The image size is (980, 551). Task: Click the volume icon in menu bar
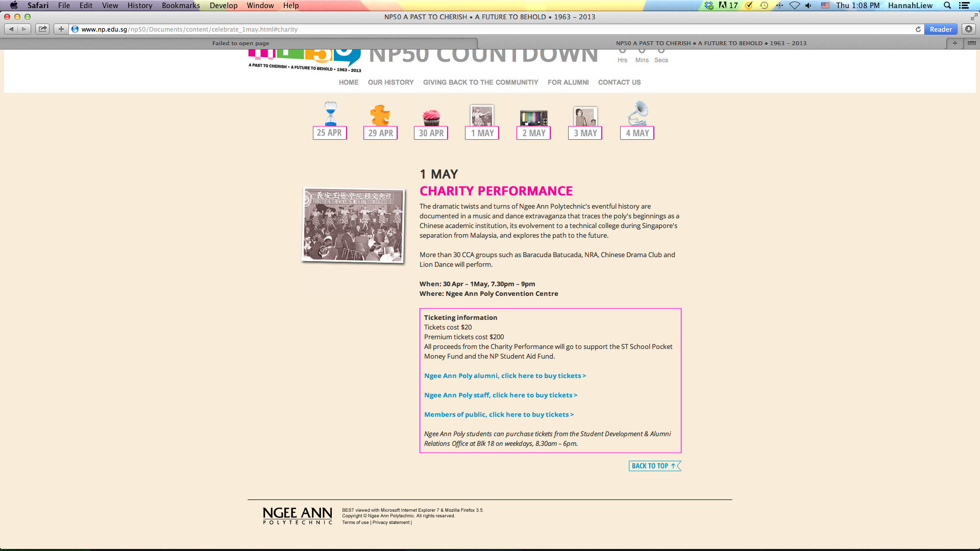(808, 6)
